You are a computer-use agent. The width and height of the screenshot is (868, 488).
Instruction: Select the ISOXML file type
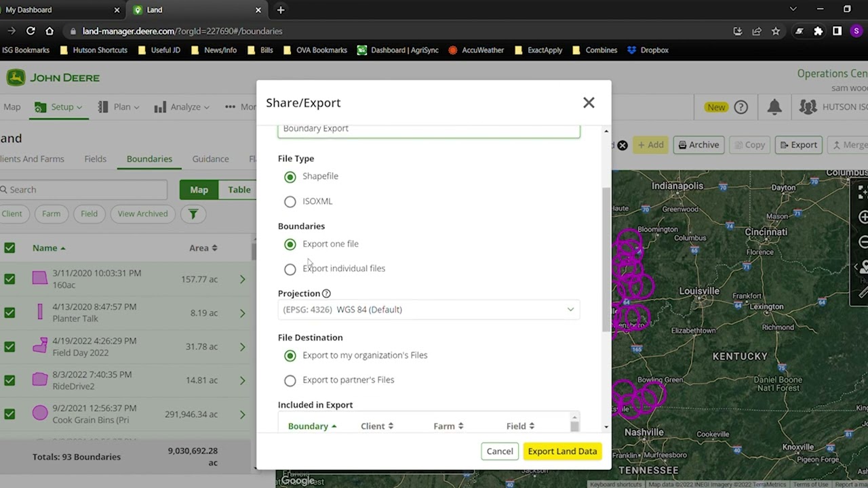(x=290, y=201)
